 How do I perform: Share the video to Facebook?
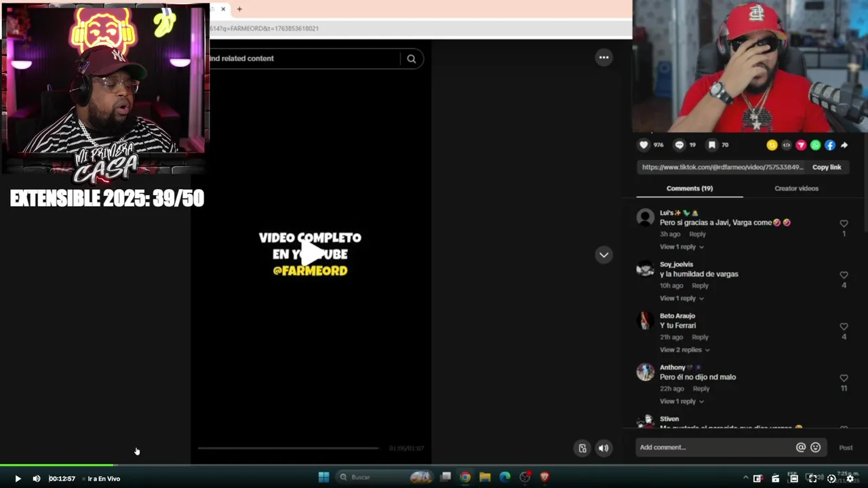pyautogui.click(x=829, y=145)
